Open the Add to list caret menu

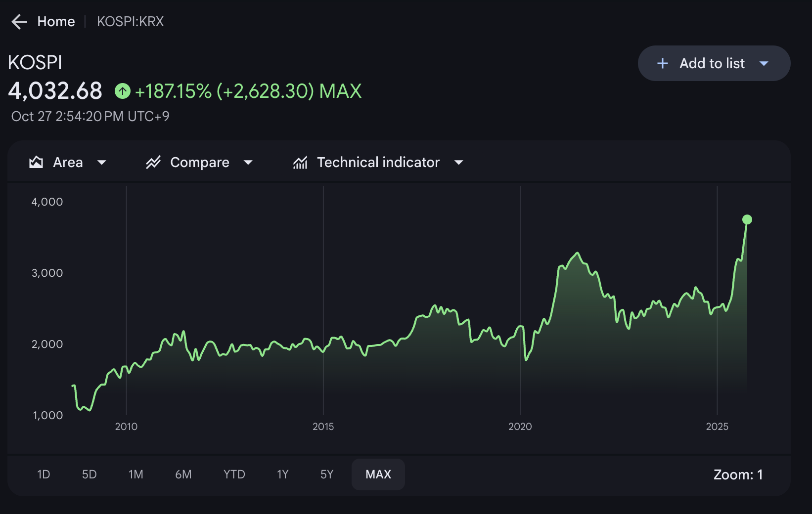tap(764, 63)
